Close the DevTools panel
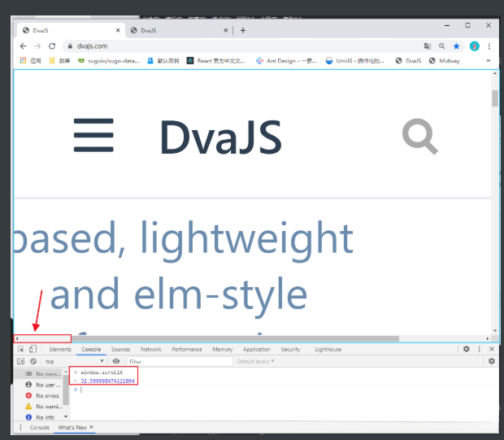The image size is (504, 440). pyautogui.click(x=492, y=349)
